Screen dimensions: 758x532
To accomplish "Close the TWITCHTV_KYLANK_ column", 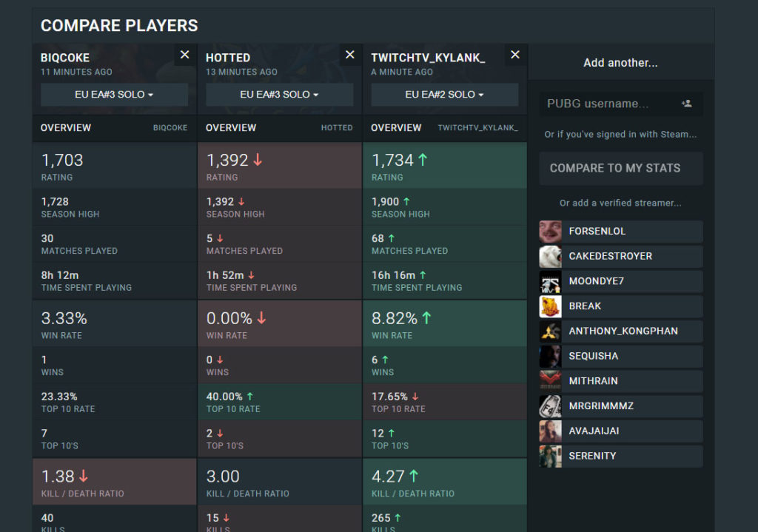I will [x=515, y=55].
